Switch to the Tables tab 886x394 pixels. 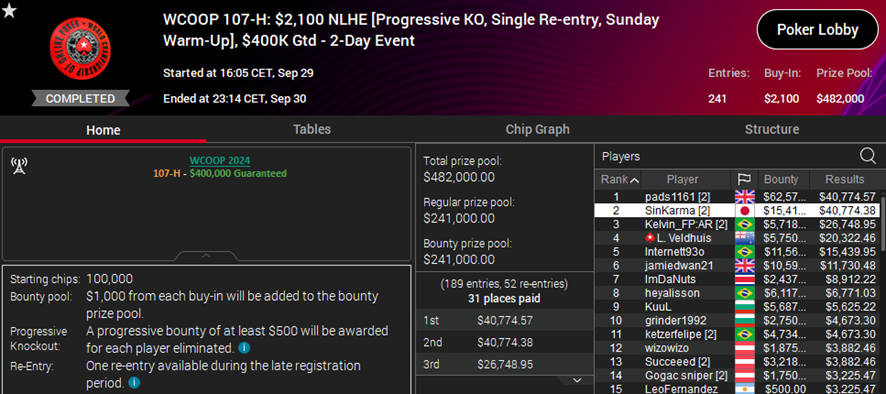312,129
